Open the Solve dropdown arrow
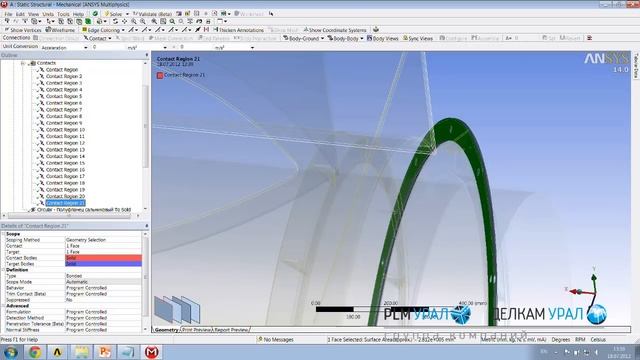640x360 pixels. (x=127, y=14)
